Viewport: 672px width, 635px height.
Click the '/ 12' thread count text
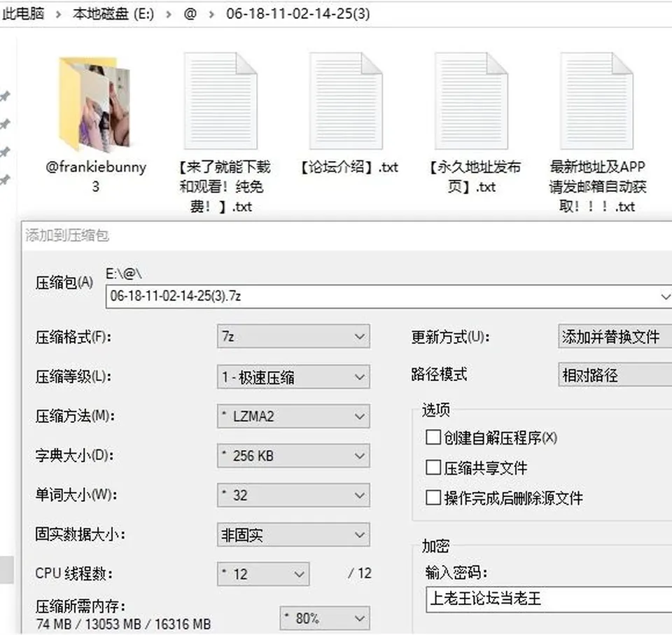pos(360,573)
